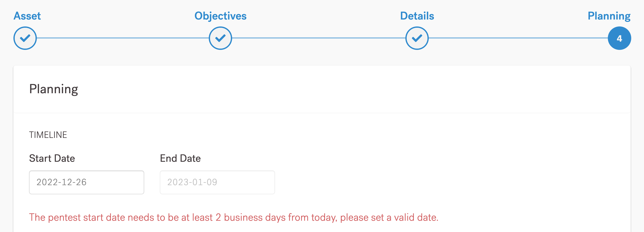Click the divider under the Planning heading

point(322,113)
